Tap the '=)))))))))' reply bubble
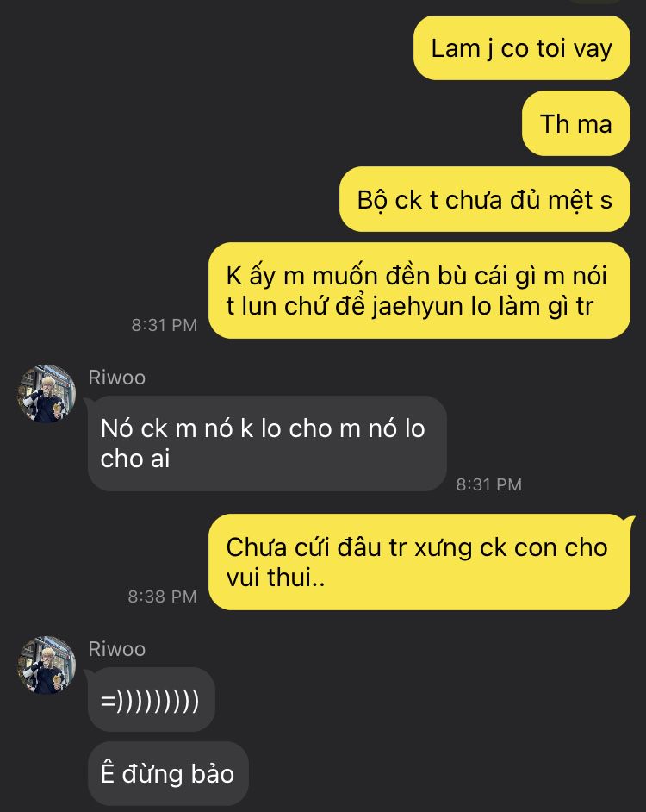Screen dimensions: 646x812 pyautogui.click(x=151, y=700)
